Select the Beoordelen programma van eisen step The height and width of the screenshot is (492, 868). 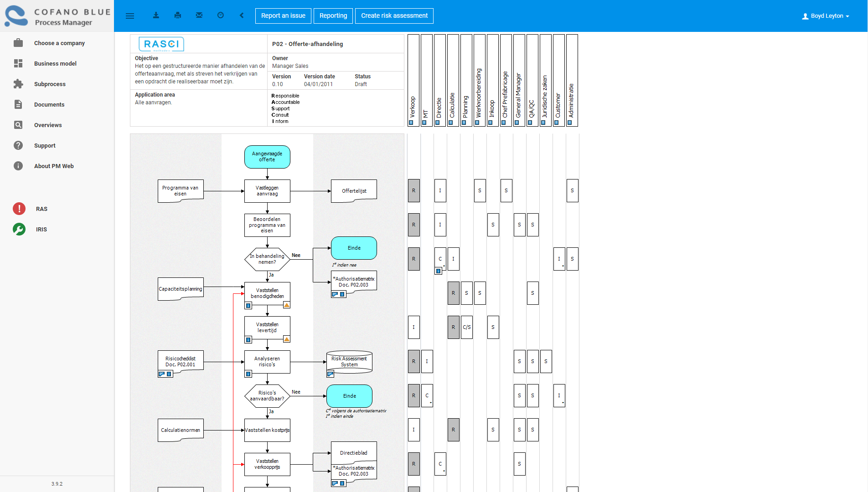click(x=267, y=225)
